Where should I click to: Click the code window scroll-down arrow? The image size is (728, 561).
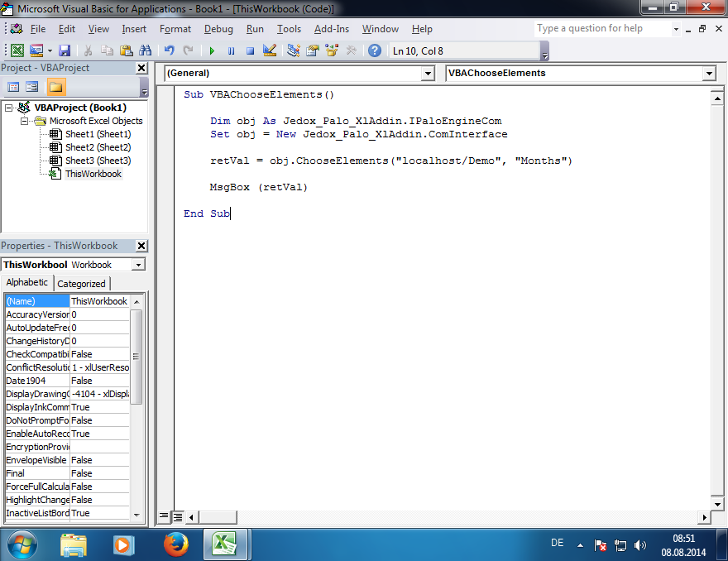pos(717,503)
